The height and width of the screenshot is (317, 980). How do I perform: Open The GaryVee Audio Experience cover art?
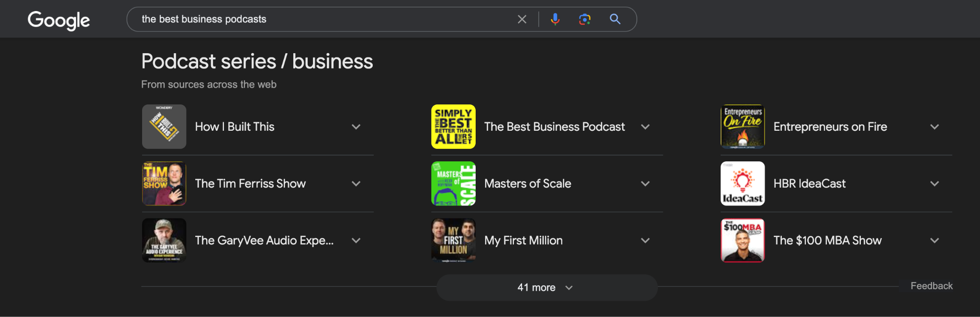(x=164, y=240)
